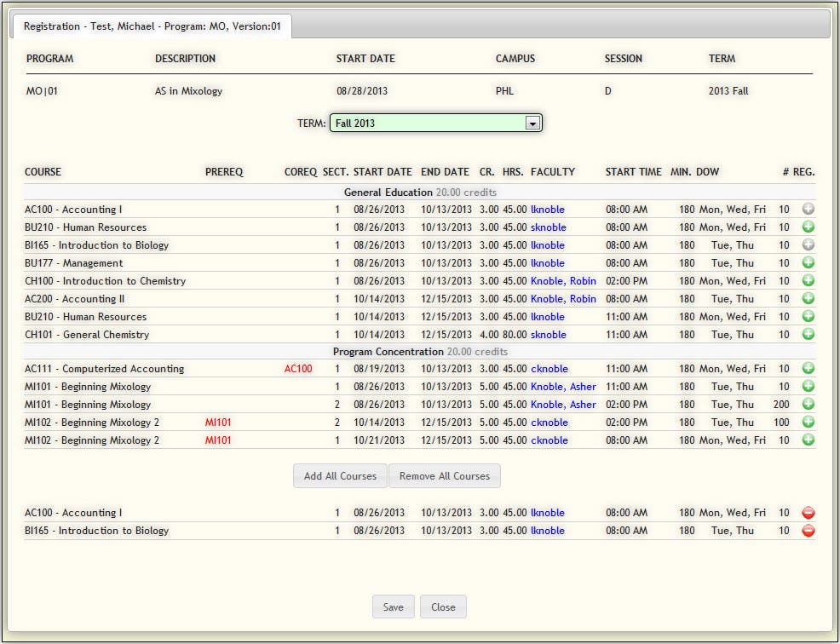
Task: Click AC111 - Computerized Accounting course name
Action: (x=105, y=369)
